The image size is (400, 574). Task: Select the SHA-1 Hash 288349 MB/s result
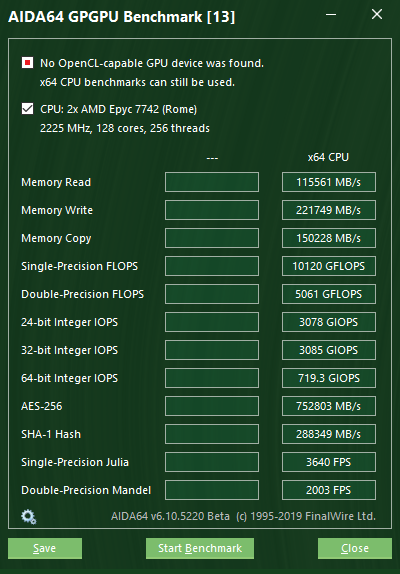tap(329, 434)
